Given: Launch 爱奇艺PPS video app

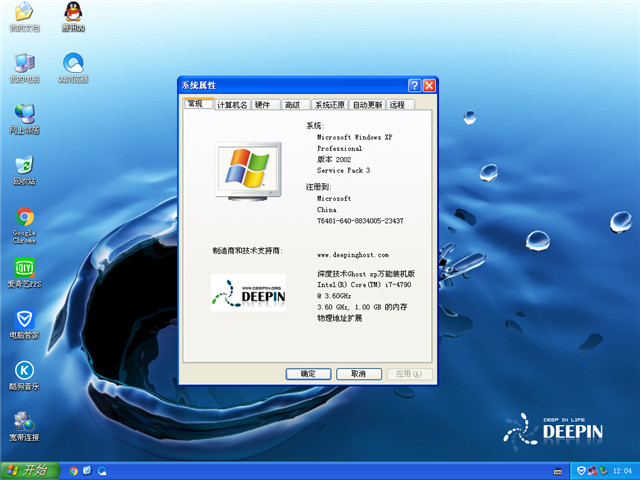Looking at the screenshot, I should coord(24,271).
